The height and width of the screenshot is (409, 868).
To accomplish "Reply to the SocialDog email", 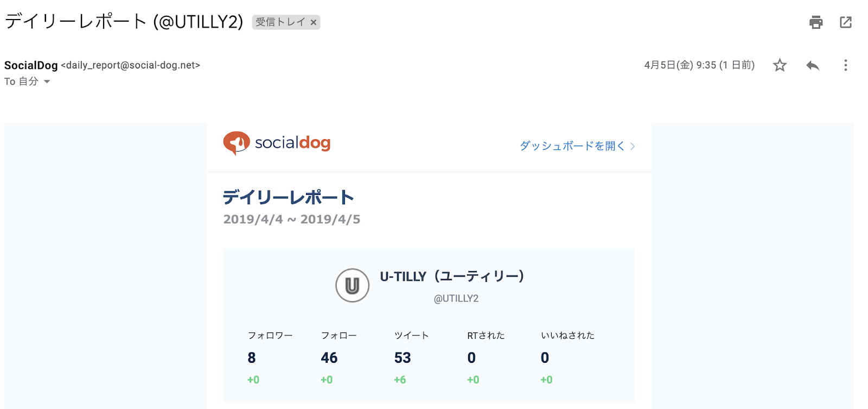I will (x=812, y=65).
